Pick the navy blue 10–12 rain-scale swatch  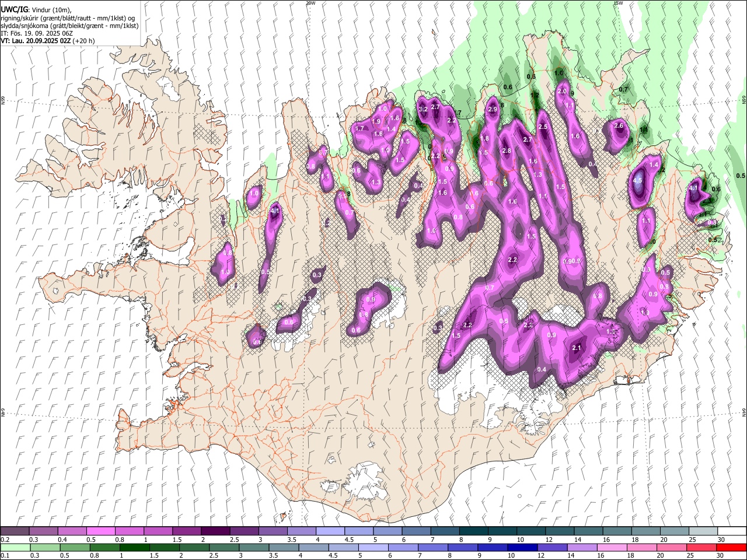coord(521,548)
